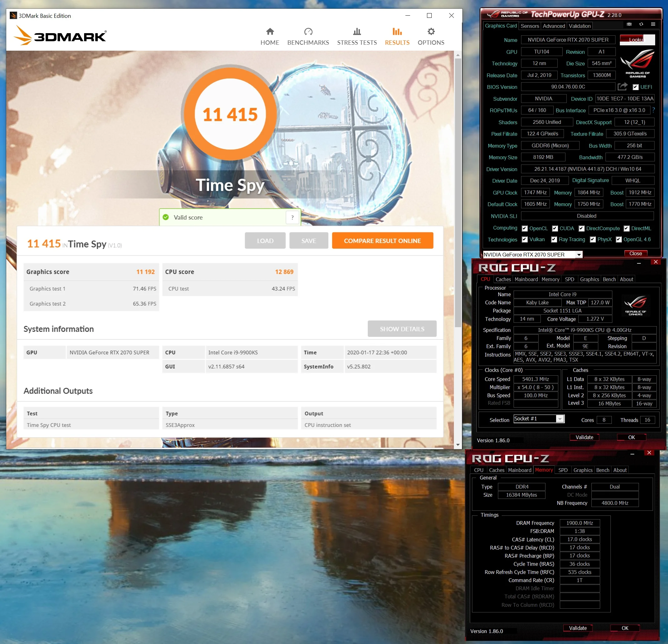Open Advanced tab in GPU-Z
Screen dimensions: 668x644
[x=554, y=26]
